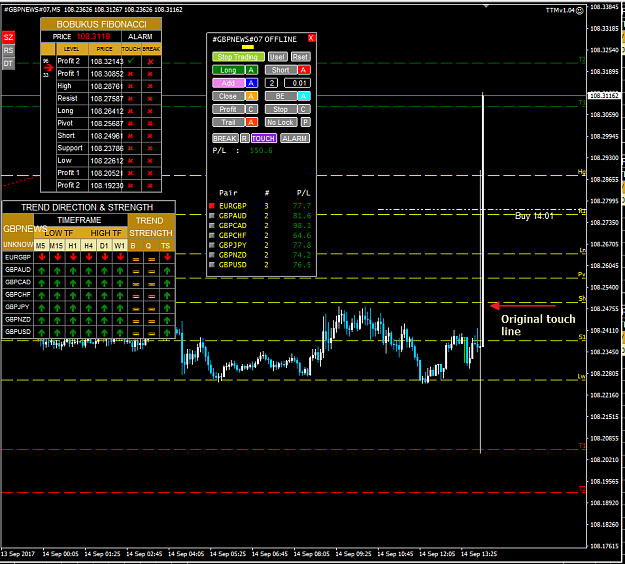Click the yellow bar under panel title
The width and height of the screenshot is (625, 564).
click(x=248, y=47)
